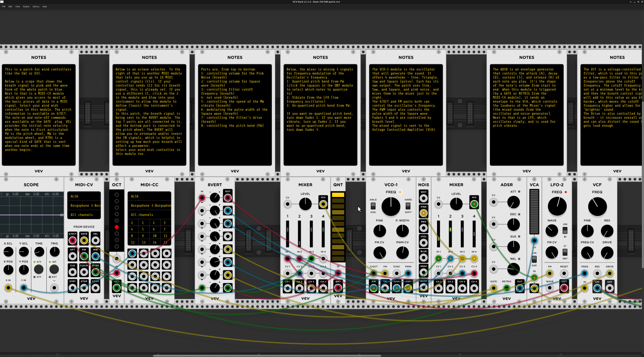The image size is (644, 357).
Task: Click the GATE output jack on MIDI-CV
Action: click(84, 241)
